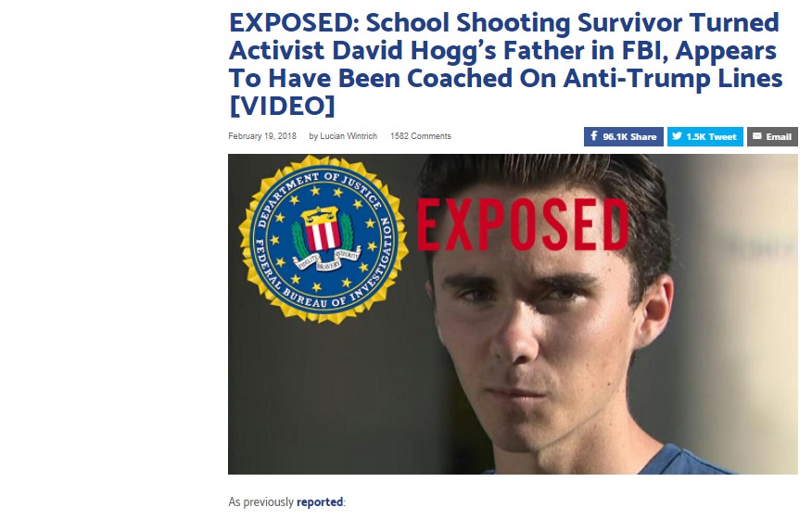Image resolution: width=812 pixels, height=520 pixels.
Task: Click the '[VIDEO]' tag in the headline
Action: [282, 106]
